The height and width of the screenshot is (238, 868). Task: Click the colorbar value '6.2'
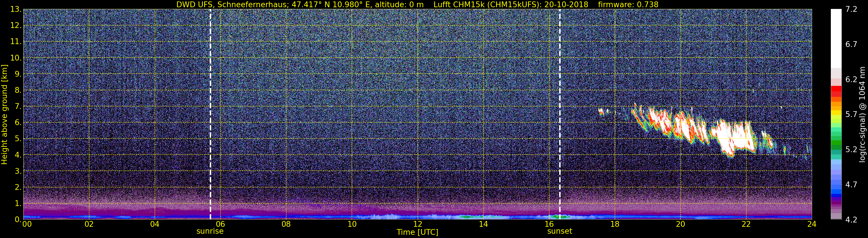pos(851,80)
